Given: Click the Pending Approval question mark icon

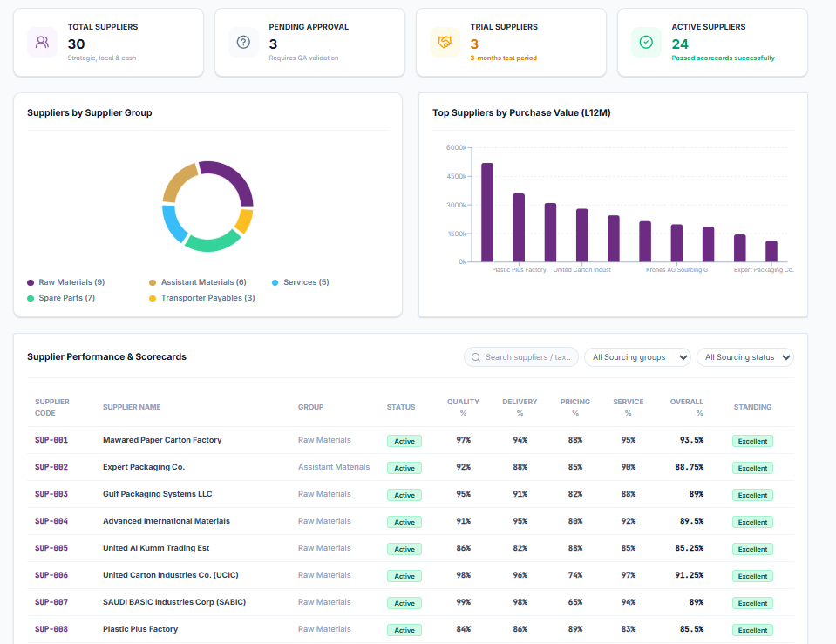Looking at the screenshot, I should pyautogui.click(x=244, y=42).
